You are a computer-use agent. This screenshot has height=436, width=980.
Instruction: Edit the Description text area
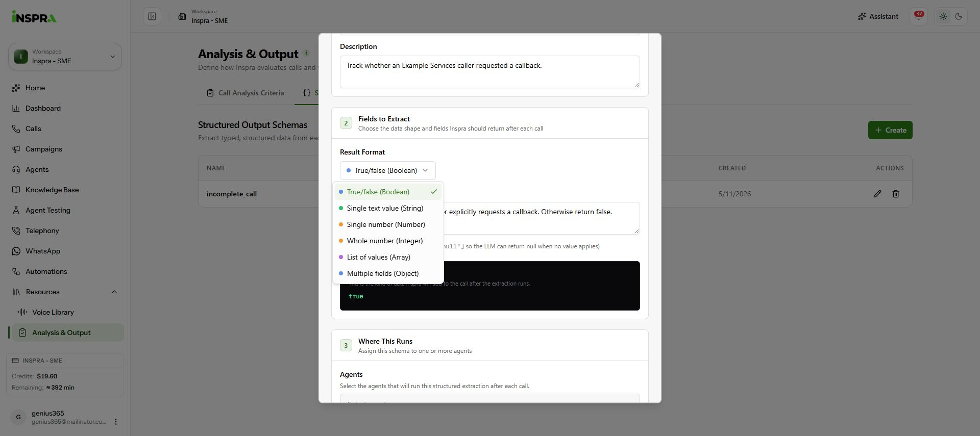point(490,72)
